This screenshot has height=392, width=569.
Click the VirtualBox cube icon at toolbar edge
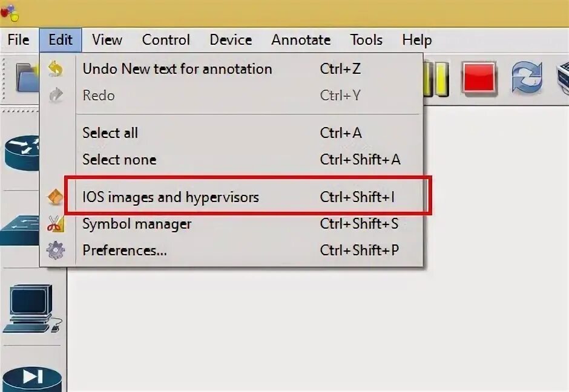[562, 79]
